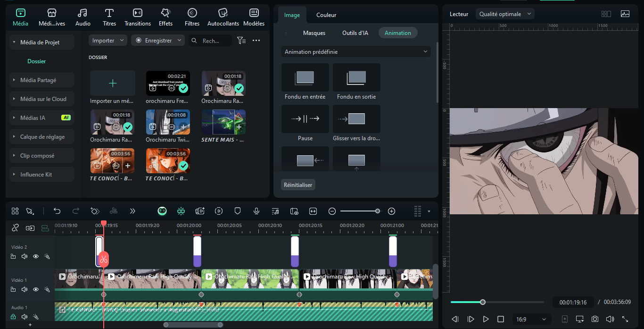Click the undo arrow in timeline toolbar
The width and height of the screenshot is (644, 329).
coord(57,211)
